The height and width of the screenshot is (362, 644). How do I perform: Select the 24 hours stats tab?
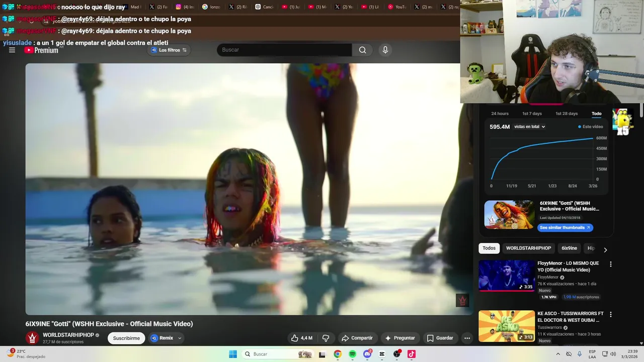pos(500,114)
